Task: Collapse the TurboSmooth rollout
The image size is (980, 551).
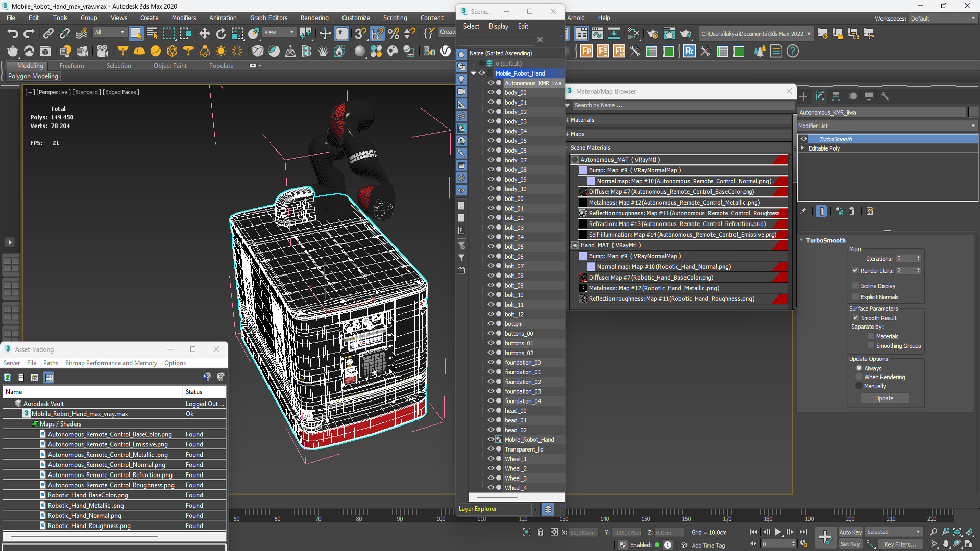Action: (x=801, y=240)
